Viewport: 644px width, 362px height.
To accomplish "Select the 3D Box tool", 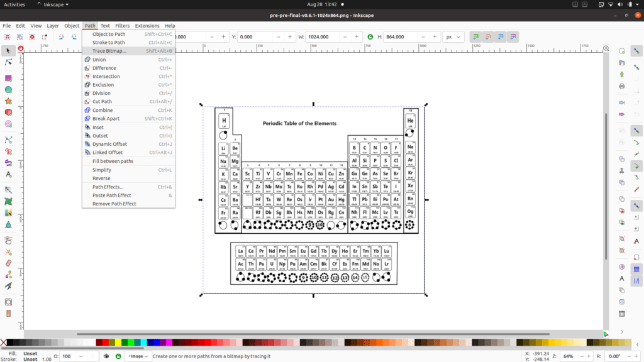I will tap(8, 112).
